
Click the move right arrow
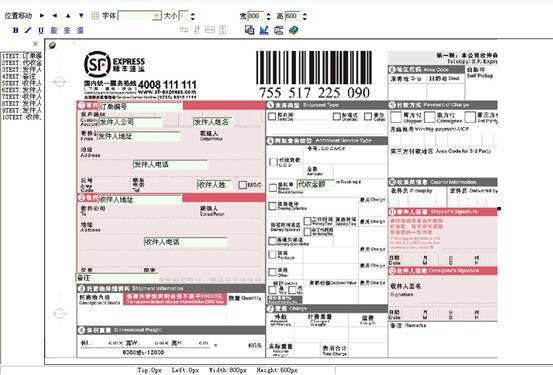coord(42,16)
